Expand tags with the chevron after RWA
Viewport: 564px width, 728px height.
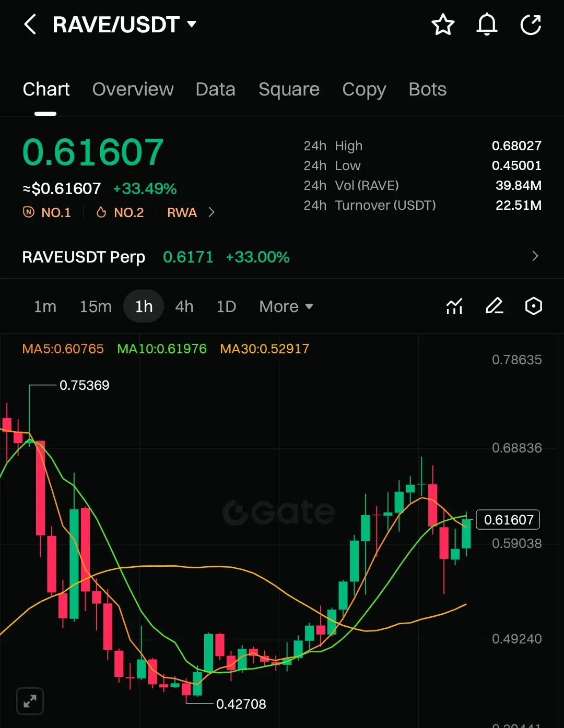211,212
